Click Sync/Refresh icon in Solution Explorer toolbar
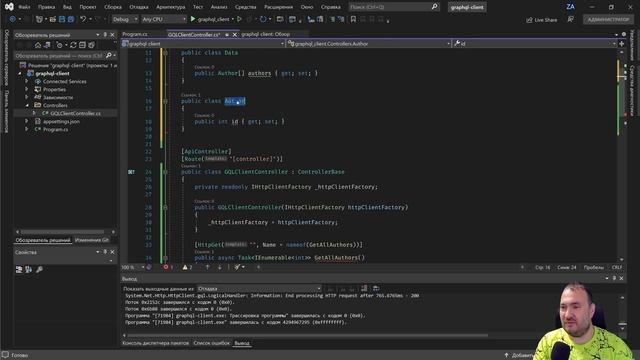The height and width of the screenshot is (360, 640). [x=73, y=45]
